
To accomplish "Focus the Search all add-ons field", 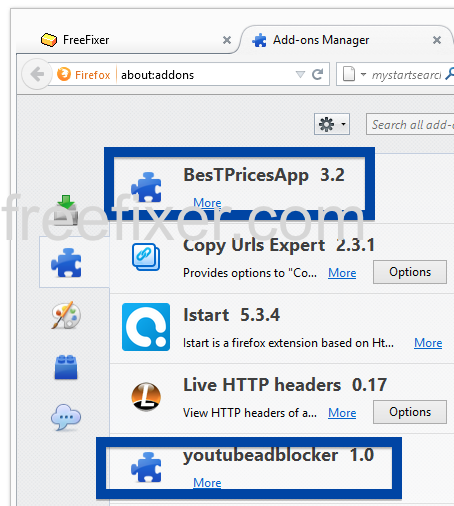I will (x=410, y=124).
